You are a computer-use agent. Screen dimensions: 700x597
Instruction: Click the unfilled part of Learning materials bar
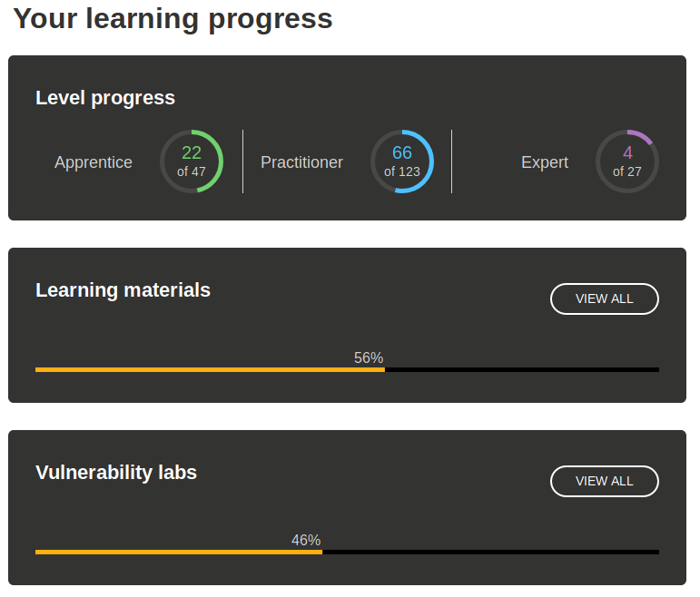point(522,369)
